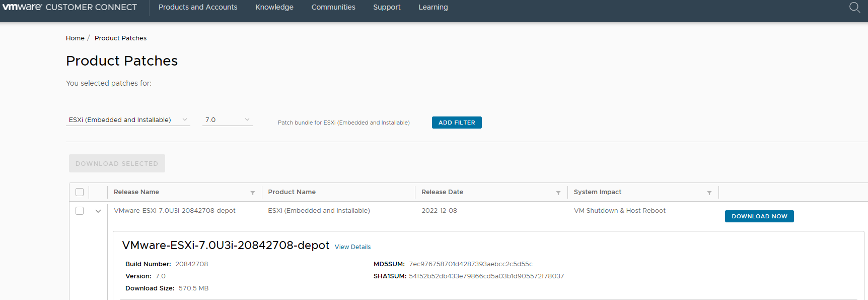The width and height of the screenshot is (868, 300).
Task: Click the DOWNLOAD SELECTED button
Action: (x=117, y=163)
